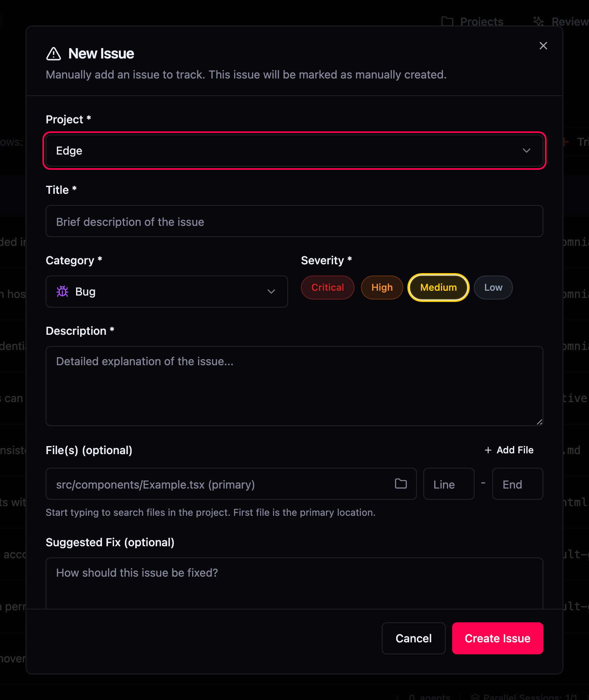Select Low severity
The width and height of the screenshot is (589, 700).
click(x=493, y=287)
